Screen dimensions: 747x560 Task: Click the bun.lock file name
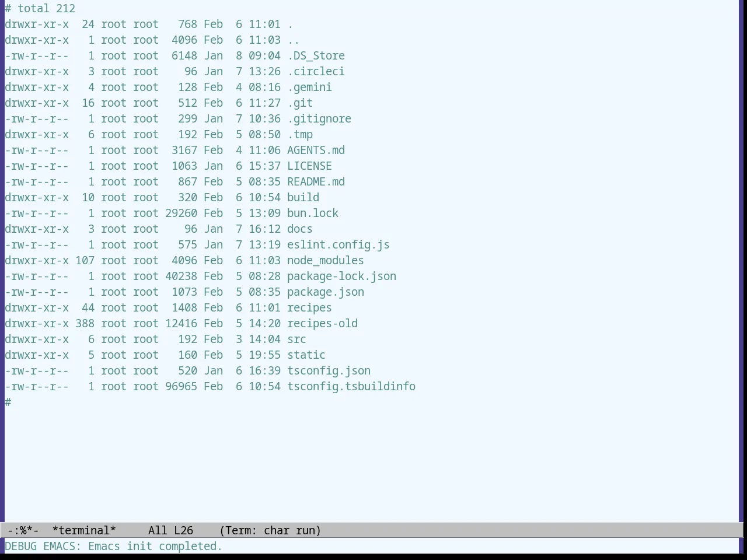[x=313, y=213]
